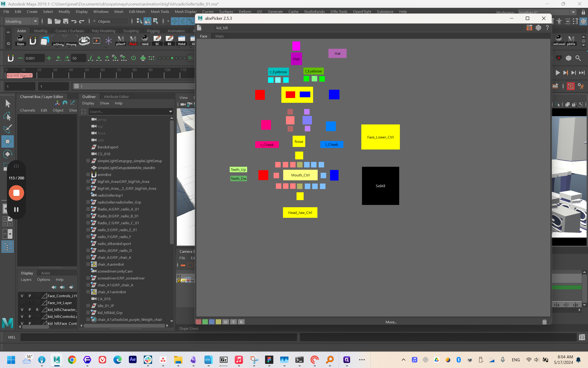This screenshot has width=588, height=368.
Task: Click the Undo arrow icon
Action: [x=74, y=21]
